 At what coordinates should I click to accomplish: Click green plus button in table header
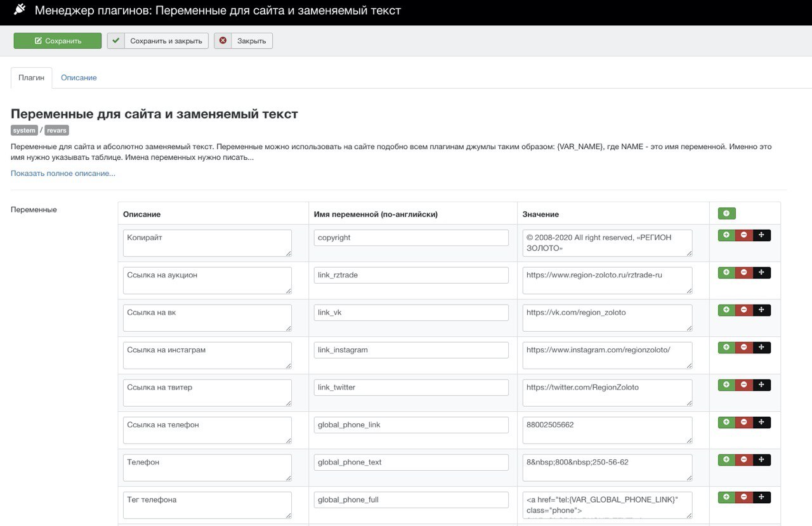click(x=726, y=214)
